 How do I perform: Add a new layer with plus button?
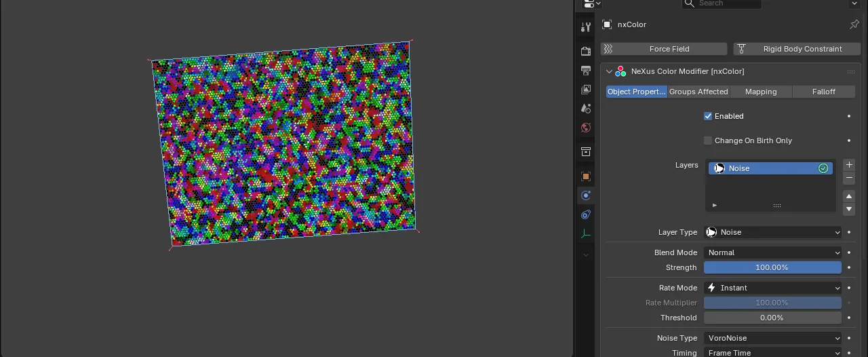pos(849,165)
